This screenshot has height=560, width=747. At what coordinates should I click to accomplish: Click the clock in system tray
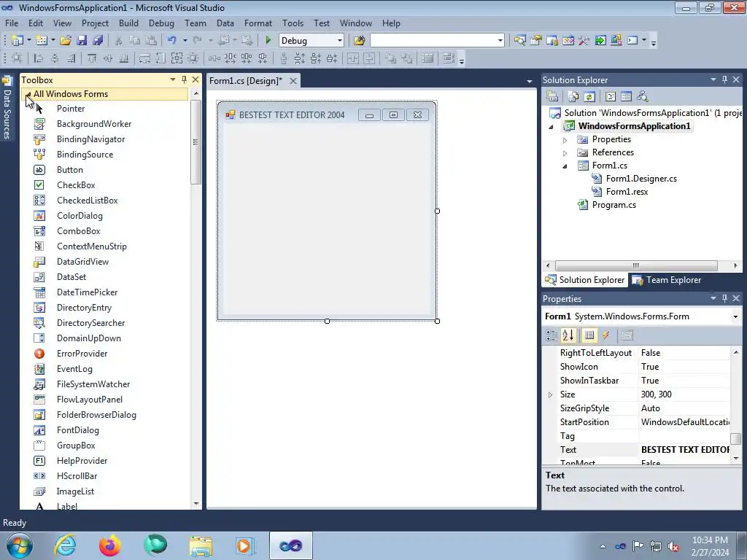[x=710, y=546]
